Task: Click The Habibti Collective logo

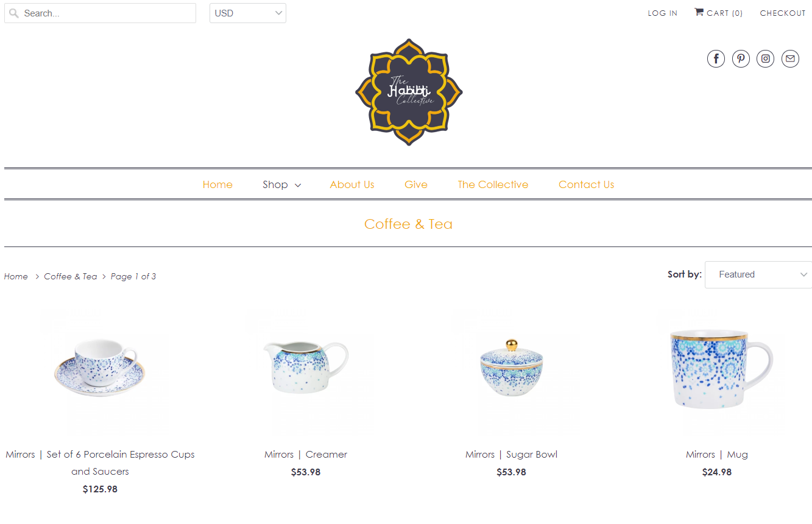Action: pos(409,93)
